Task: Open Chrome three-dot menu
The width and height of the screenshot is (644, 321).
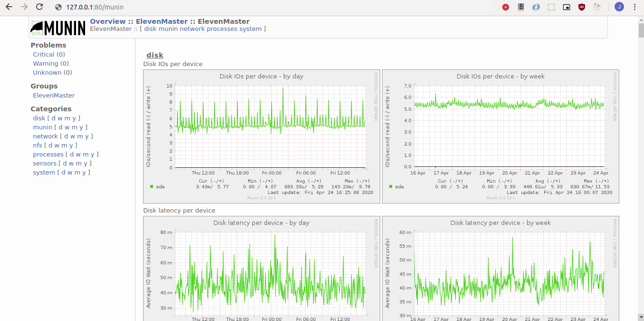Action: [634, 7]
